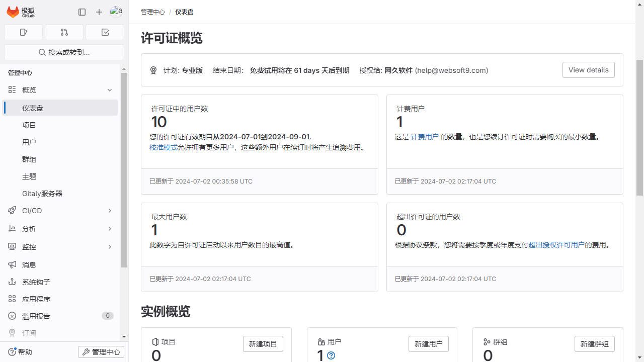Viewport: 644px width, 362px height.
Task: Open the 计费用户 link
Action: [425, 137]
